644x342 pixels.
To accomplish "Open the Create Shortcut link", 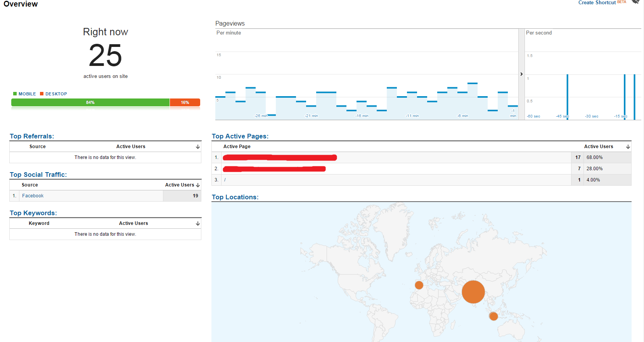I will point(597,3).
